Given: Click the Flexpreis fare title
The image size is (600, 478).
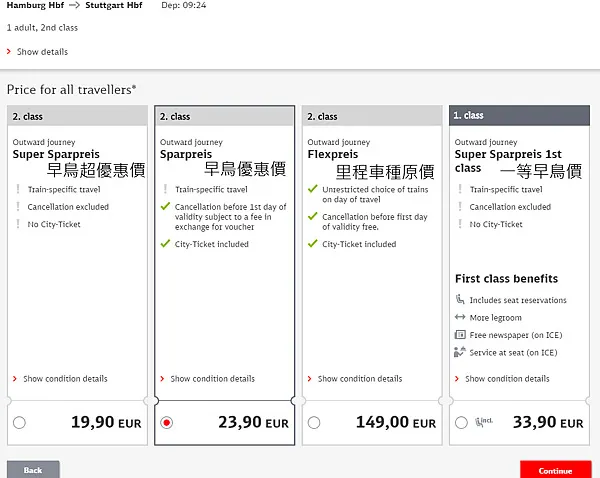Looking at the screenshot, I should [333, 154].
